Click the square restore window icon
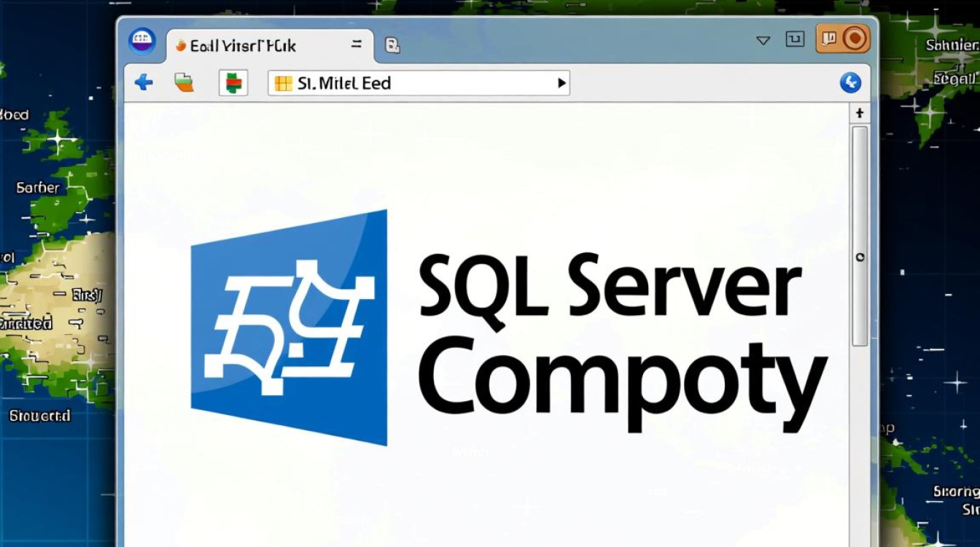 pyautogui.click(x=795, y=40)
